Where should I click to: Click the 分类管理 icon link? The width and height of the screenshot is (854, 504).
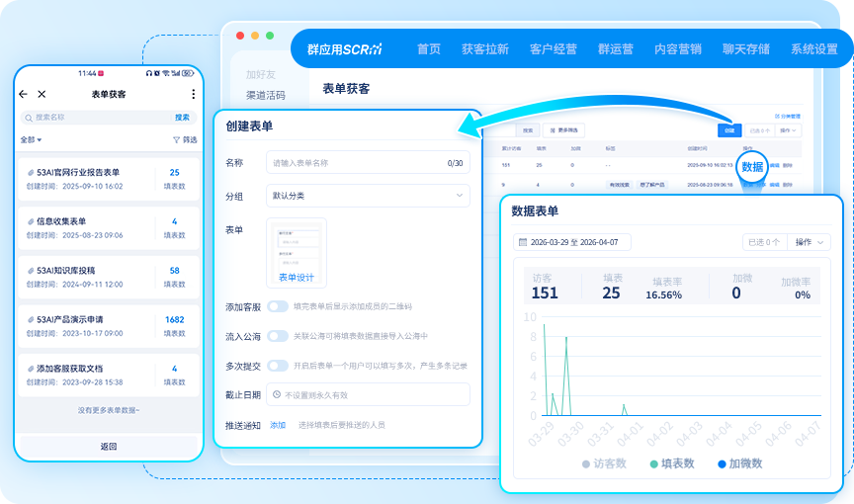(x=787, y=116)
